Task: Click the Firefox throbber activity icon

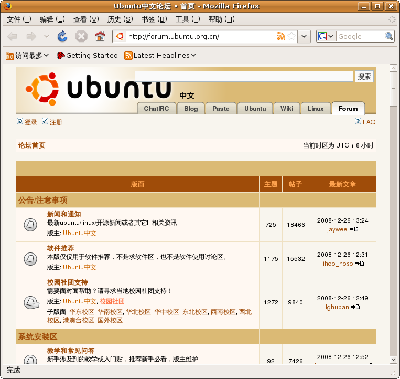Action: click(392, 20)
